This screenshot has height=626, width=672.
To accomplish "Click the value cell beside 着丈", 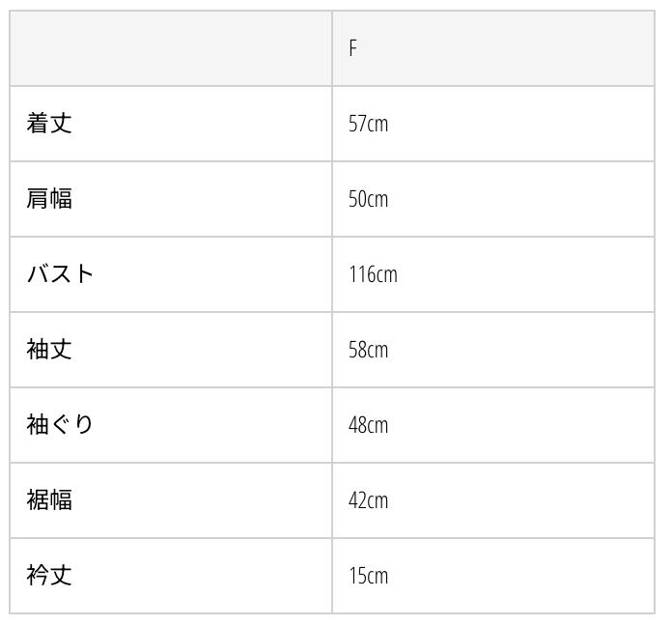I will point(492,124).
